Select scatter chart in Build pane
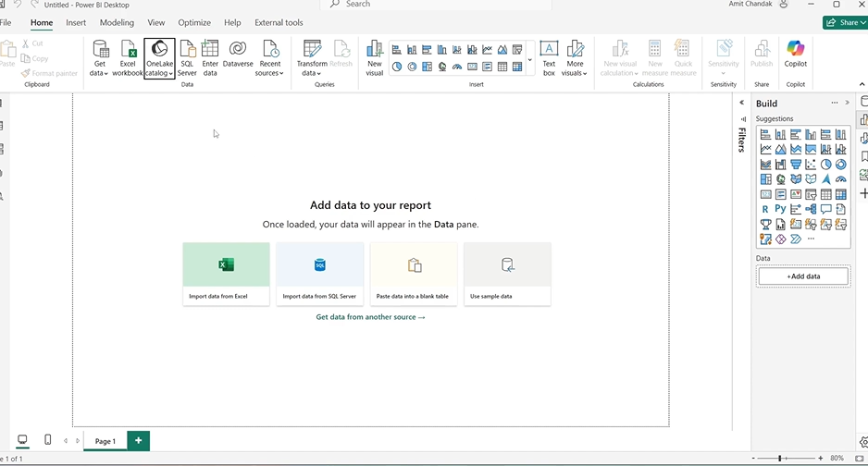This screenshot has width=868, height=466. pyautogui.click(x=811, y=165)
